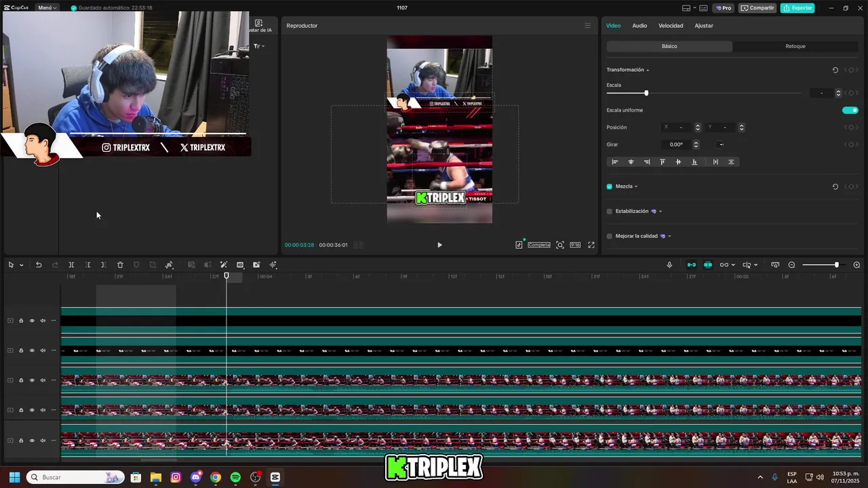Image resolution: width=868 pixels, height=488 pixels.
Task: Expand the Mejorar la calidad options
Action: pyautogui.click(x=669, y=236)
